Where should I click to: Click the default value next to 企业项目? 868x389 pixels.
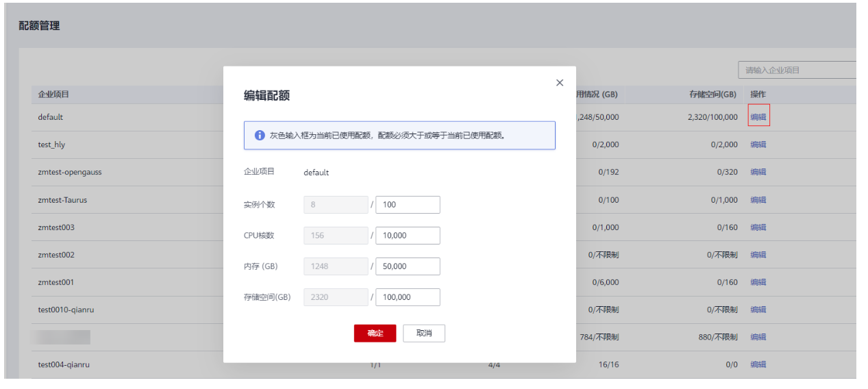tap(316, 173)
